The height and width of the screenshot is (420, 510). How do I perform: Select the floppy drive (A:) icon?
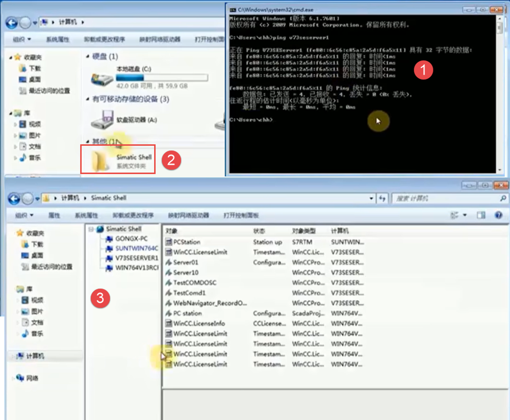coord(102,121)
